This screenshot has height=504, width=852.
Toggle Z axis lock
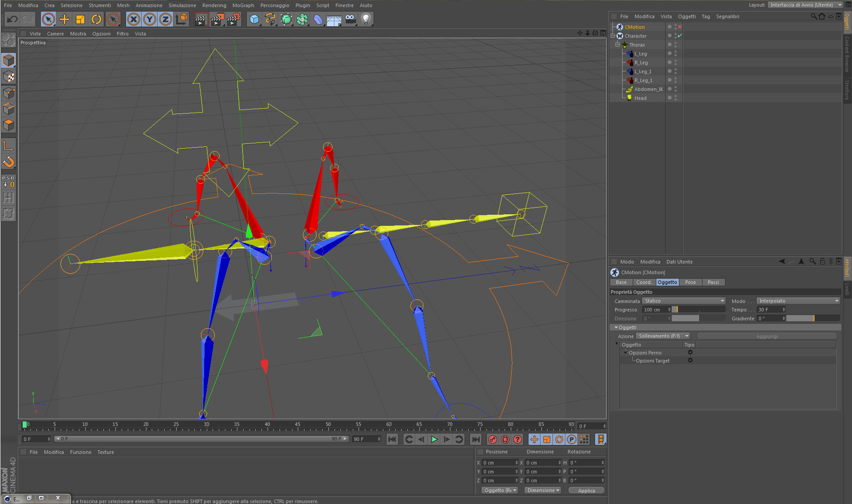coord(165,19)
